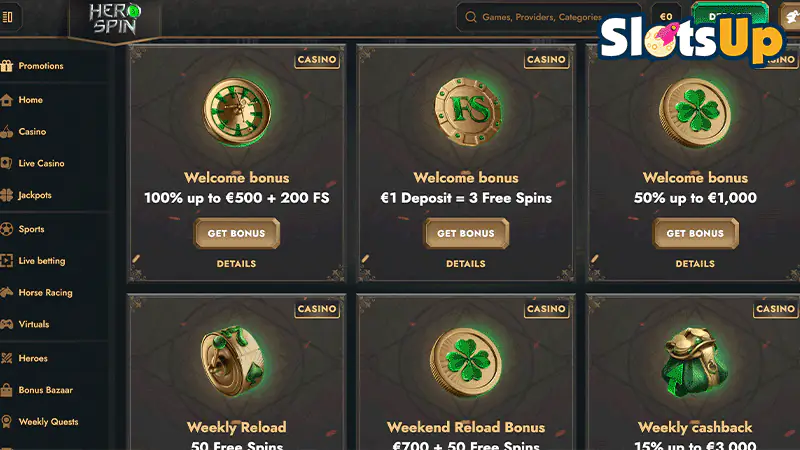Open Sports via soccer ball icon
Screen dimensions: 800x450
(x=6, y=229)
